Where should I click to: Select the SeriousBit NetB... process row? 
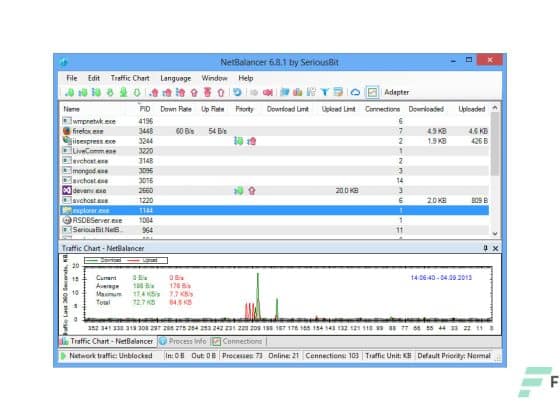point(275,230)
